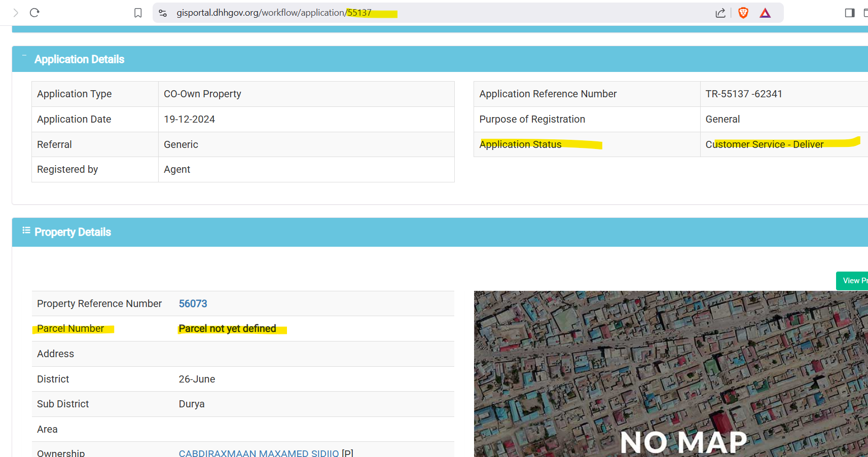Open Brave Rewards triangle icon
868x457 pixels.
point(765,13)
